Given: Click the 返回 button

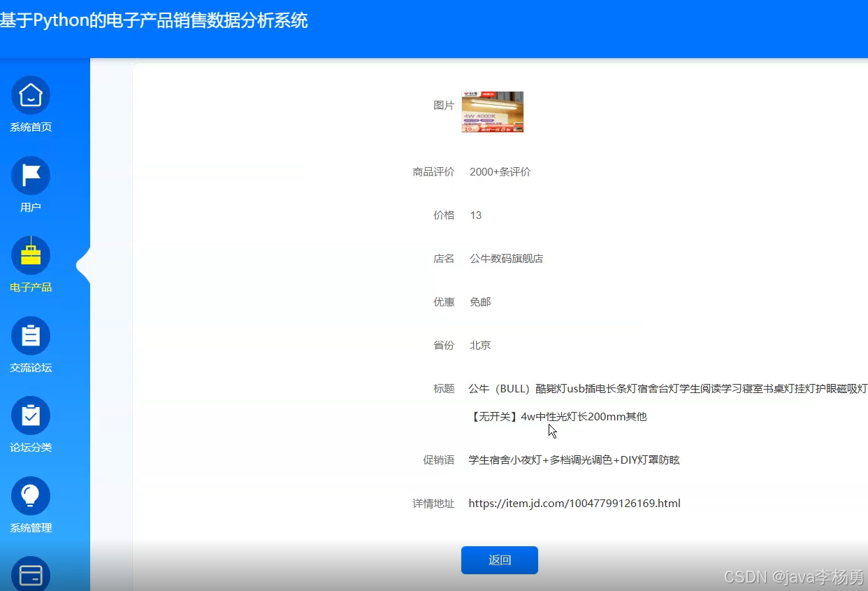Looking at the screenshot, I should coord(500,560).
